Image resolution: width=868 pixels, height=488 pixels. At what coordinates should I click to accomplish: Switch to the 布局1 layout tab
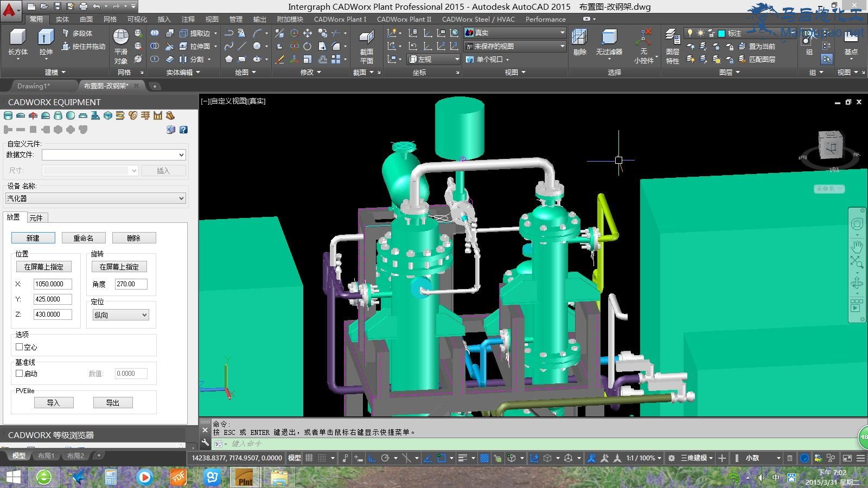[46, 456]
